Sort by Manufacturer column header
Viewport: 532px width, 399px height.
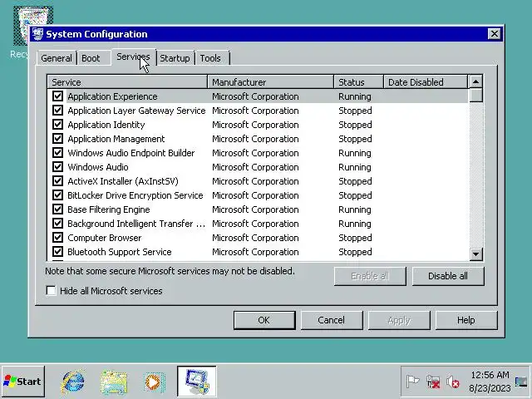(270, 82)
